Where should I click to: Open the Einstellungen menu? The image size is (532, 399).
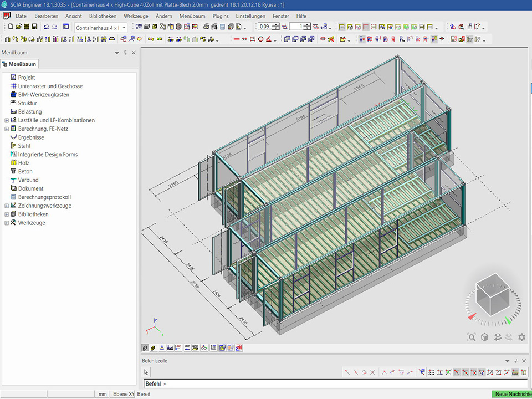point(250,16)
